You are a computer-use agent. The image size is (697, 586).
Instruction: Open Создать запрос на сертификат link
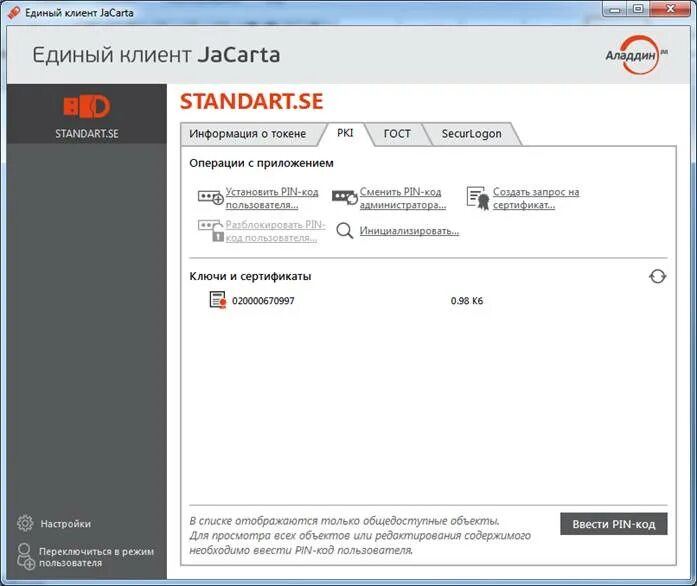coord(536,198)
